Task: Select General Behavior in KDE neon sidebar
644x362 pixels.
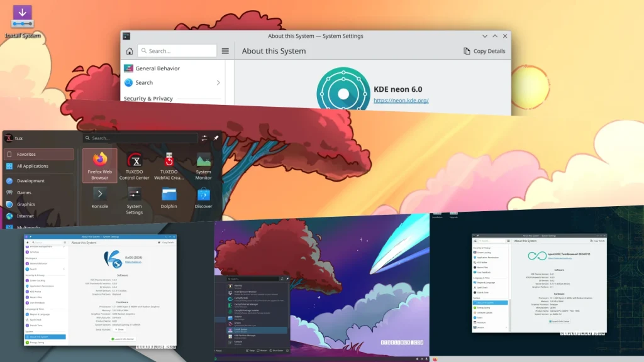Action: tap(157, 69)
